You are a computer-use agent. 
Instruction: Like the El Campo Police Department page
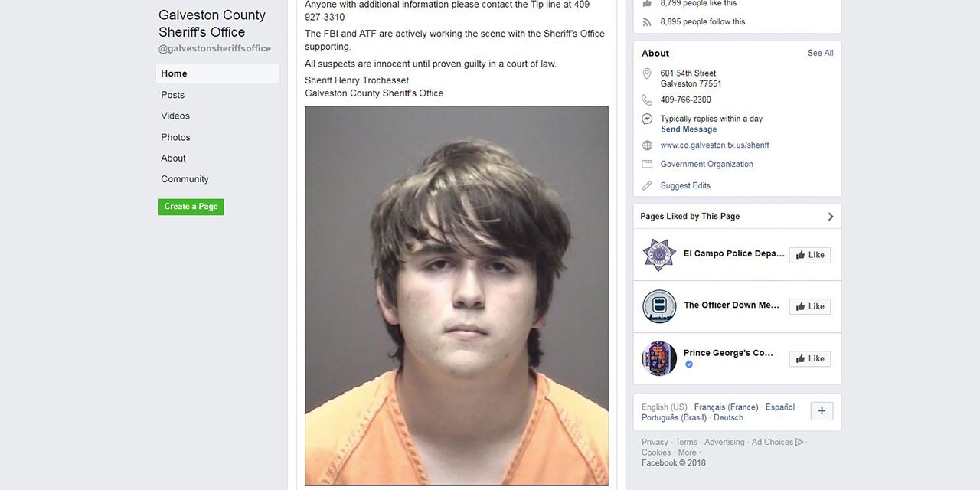[810, 255]
